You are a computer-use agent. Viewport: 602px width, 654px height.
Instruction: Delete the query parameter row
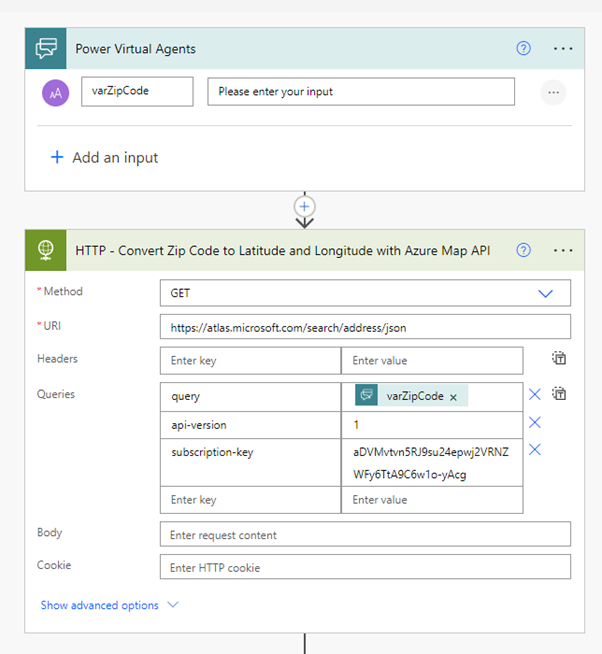tap(535, 394)
